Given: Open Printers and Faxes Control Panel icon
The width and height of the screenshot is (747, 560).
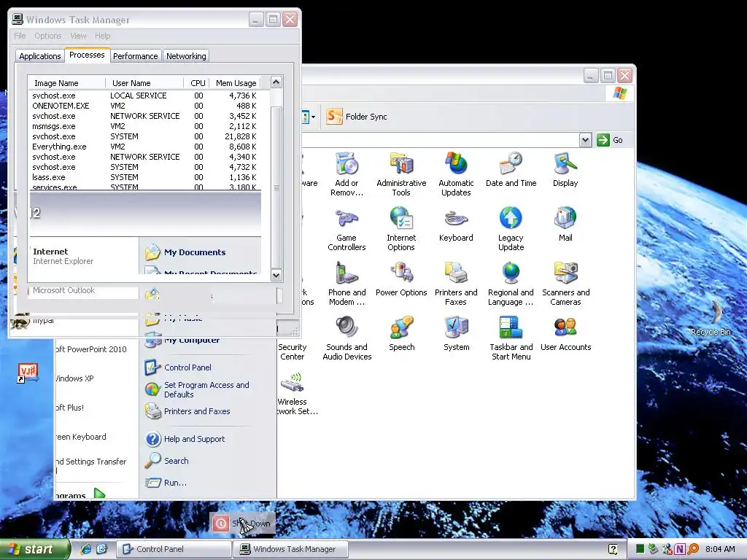Looking at the screenshot, I should (x=456, y=284).
